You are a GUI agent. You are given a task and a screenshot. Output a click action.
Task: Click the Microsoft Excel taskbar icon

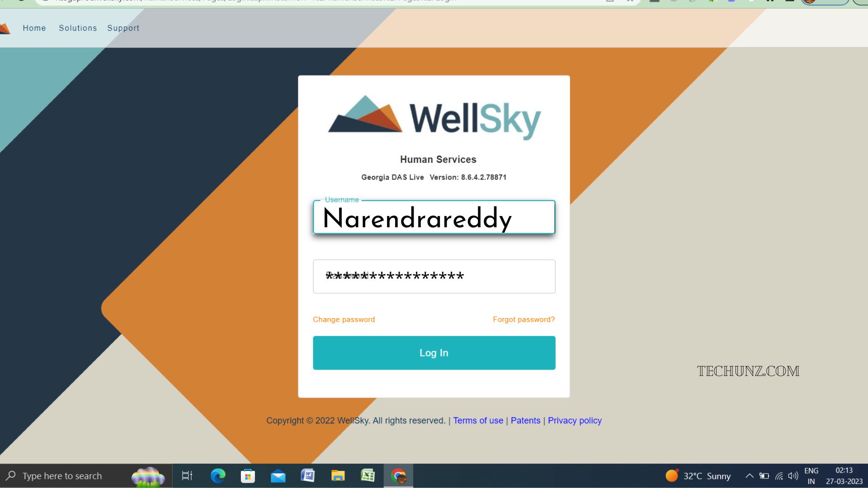pyautogui.click(x=368, y=475)
